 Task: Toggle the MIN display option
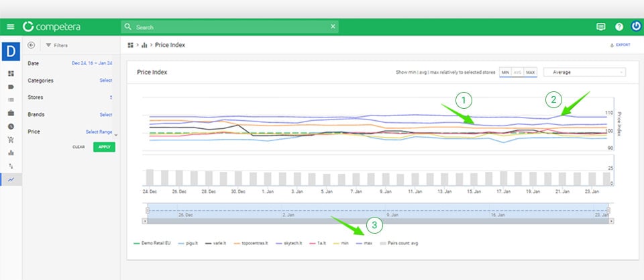(x=505, y=72)
